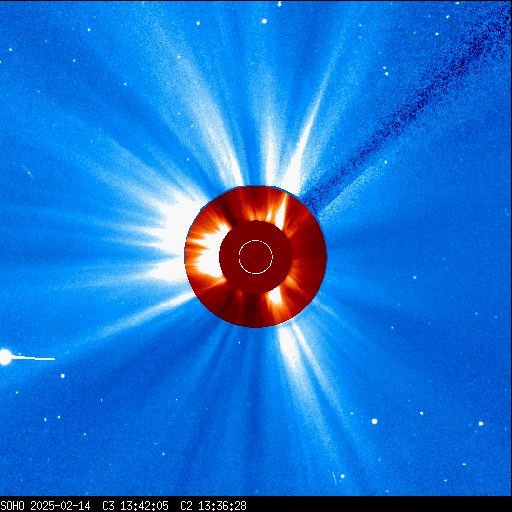The height and width of the screenshot is (512, 512).
Task: Click the star just below the planet streak
Action: (62, 376)
